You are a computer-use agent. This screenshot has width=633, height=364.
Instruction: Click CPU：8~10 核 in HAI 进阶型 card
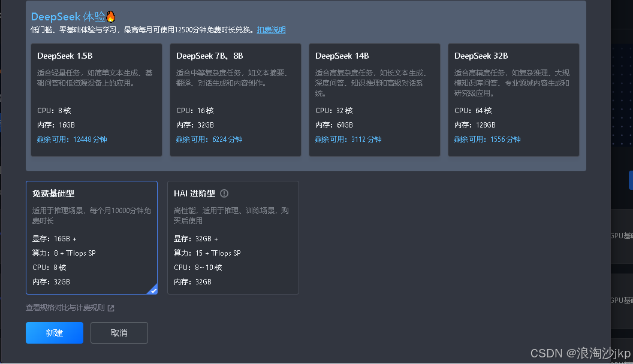(x=198, y=268)
